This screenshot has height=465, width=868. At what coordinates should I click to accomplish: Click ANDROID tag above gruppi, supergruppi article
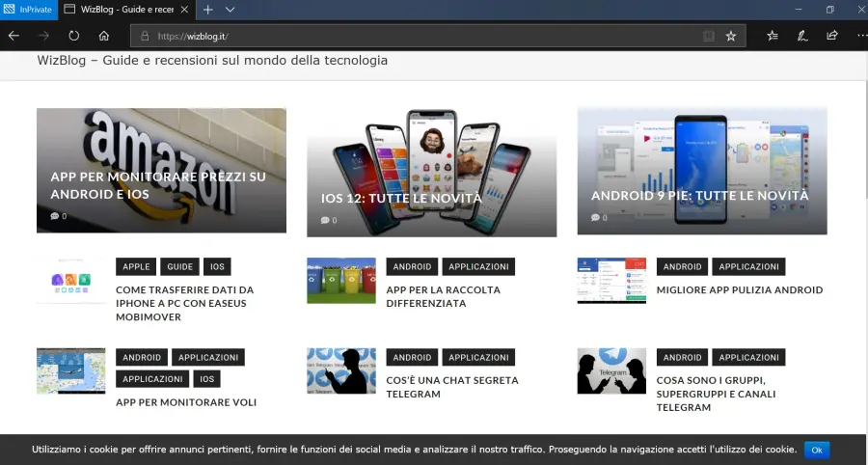(682, 357)
